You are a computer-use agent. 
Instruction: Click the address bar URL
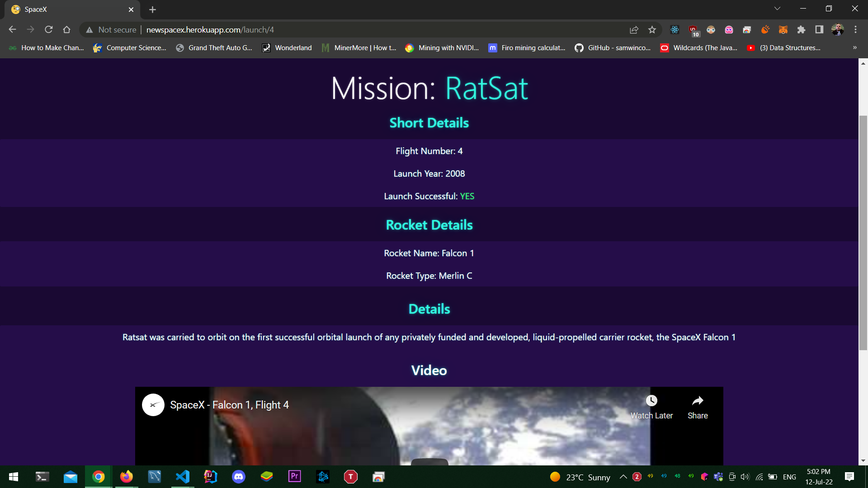pyautogui.click(x=210, y=30)
